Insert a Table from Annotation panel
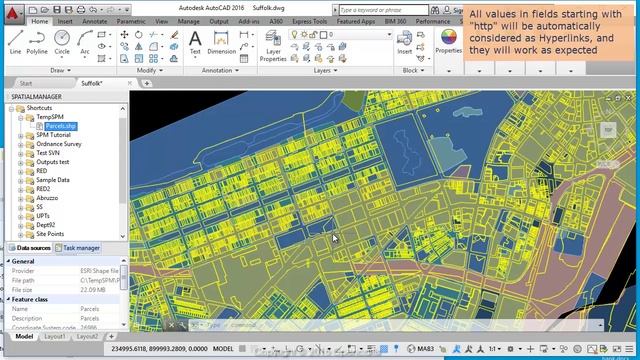The image size is (640, 360). [x=244, y=58]
